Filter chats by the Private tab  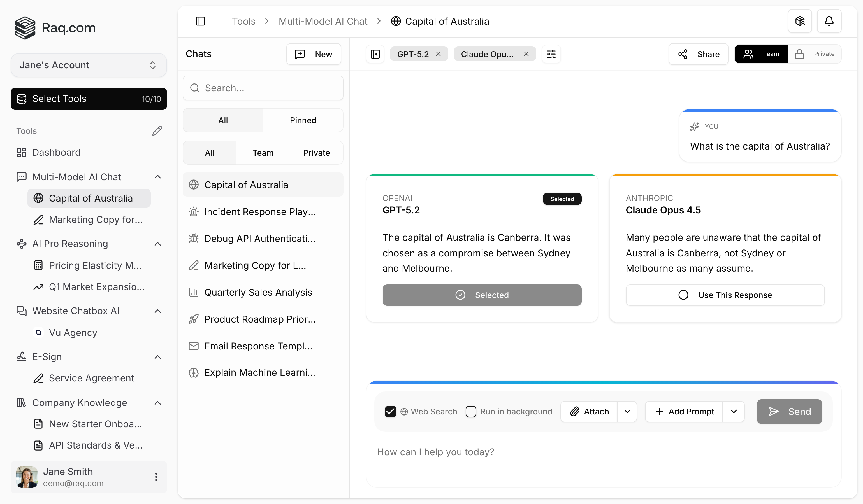point(316,153)
